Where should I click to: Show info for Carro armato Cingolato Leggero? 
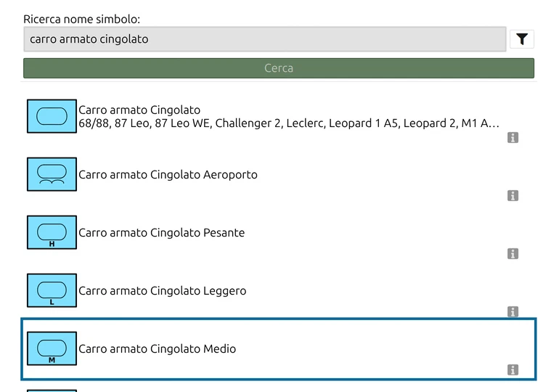(x=513, y=312)
